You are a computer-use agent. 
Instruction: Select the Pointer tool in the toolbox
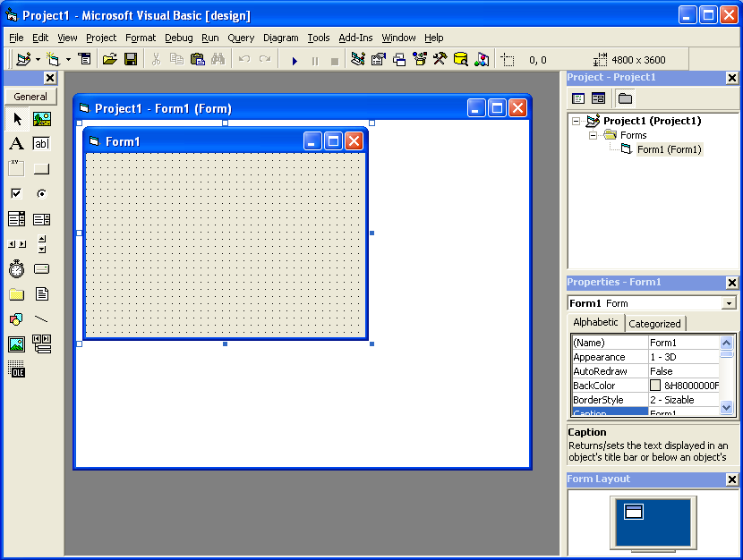pyautogui.click(x=17, y=119)
